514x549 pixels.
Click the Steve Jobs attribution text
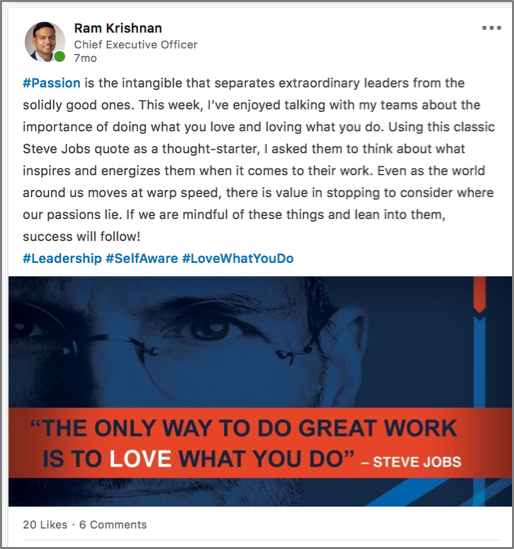pos(411,462)
